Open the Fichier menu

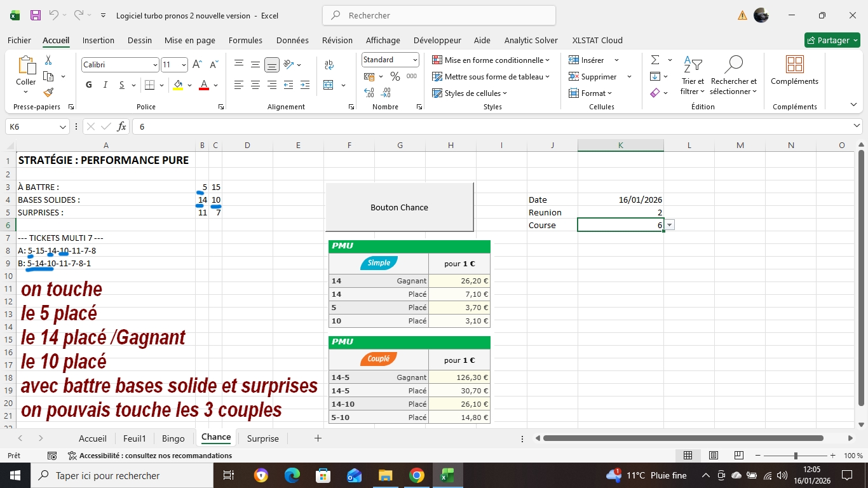pyautogui.click(x=19, y=40)
